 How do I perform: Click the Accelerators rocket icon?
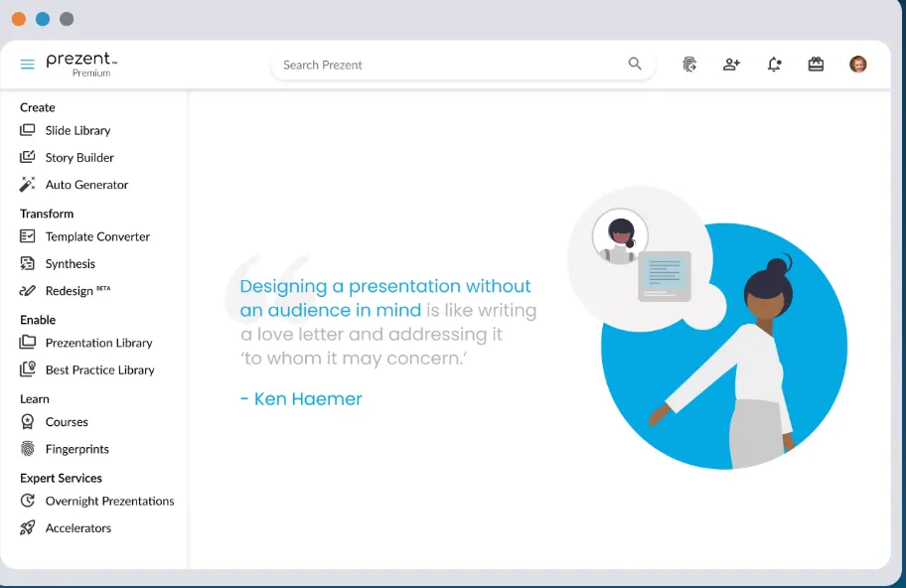point(27,527)
